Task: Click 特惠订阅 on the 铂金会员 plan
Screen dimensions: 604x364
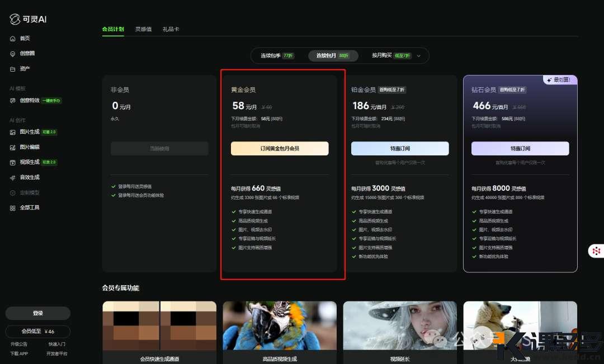Action: pyautogui.click(x=399, y=148)
